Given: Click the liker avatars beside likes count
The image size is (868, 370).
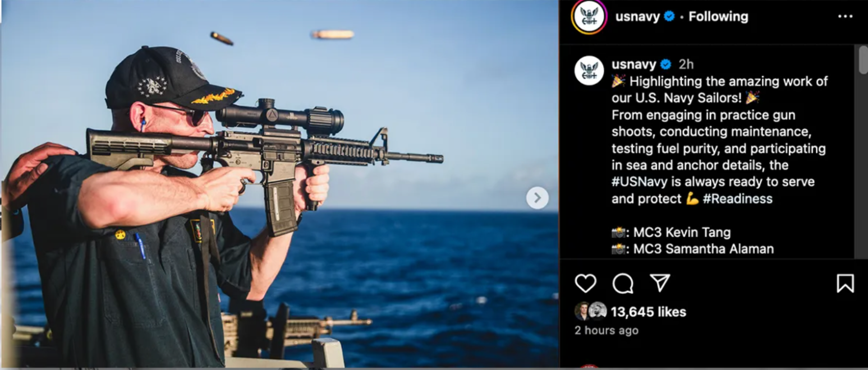Looking at the screenshot, I should pos(591,311).
